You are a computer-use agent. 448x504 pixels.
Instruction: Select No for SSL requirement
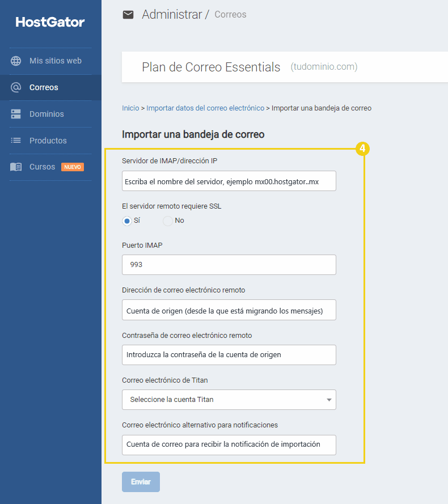pos(167,221)
